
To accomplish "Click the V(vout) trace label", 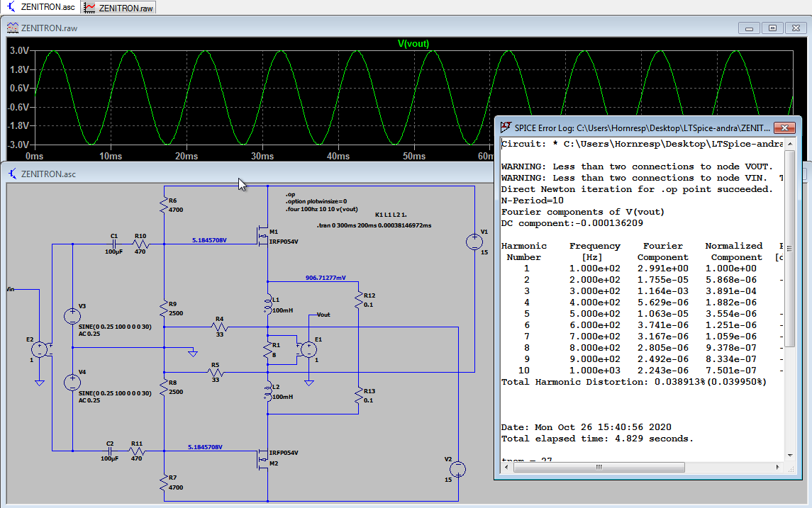I will click(x=413, y=44).
